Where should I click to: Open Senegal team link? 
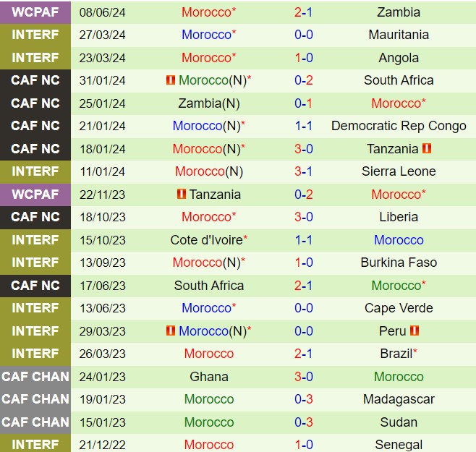[399, 445]
